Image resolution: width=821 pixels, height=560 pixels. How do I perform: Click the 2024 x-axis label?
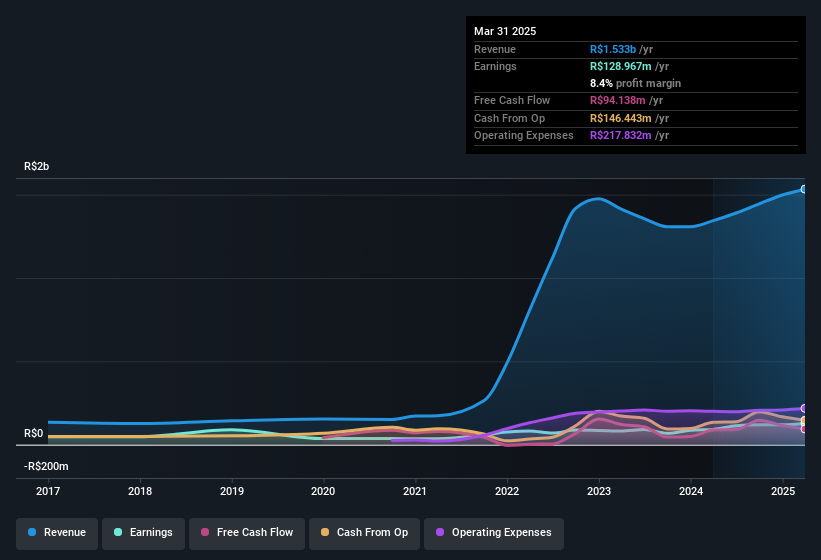pos(691,491)
